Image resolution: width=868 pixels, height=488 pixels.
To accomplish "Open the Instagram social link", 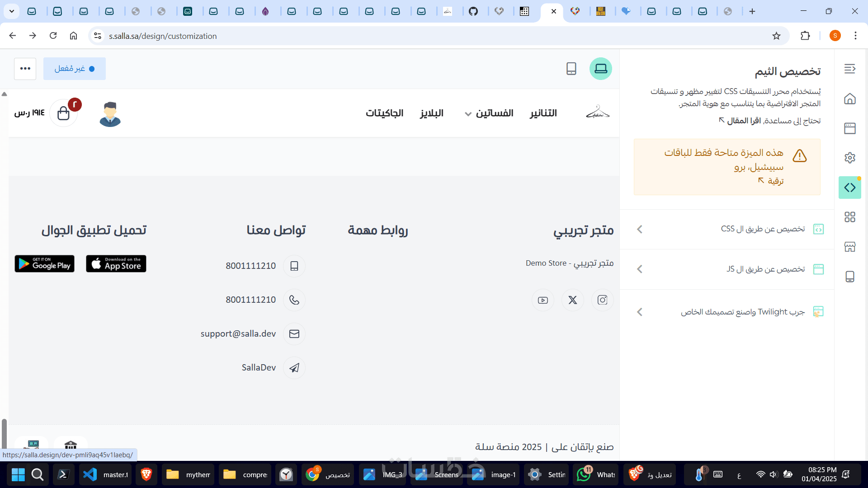I will coord(602,300).
